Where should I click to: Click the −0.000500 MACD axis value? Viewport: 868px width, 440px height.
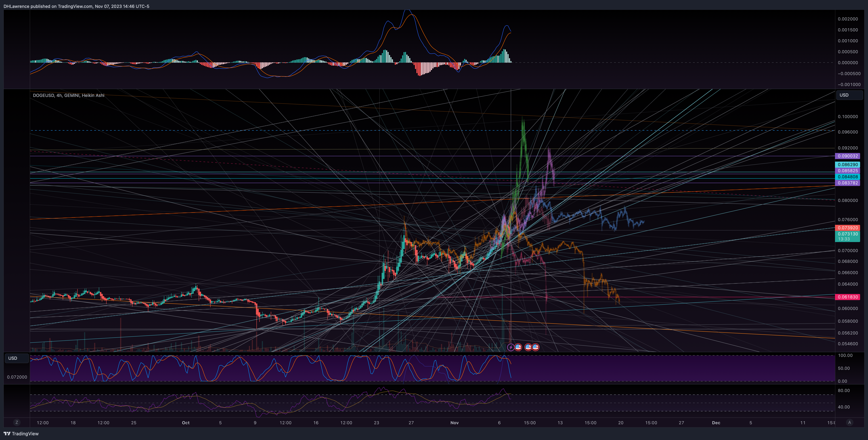849,74
